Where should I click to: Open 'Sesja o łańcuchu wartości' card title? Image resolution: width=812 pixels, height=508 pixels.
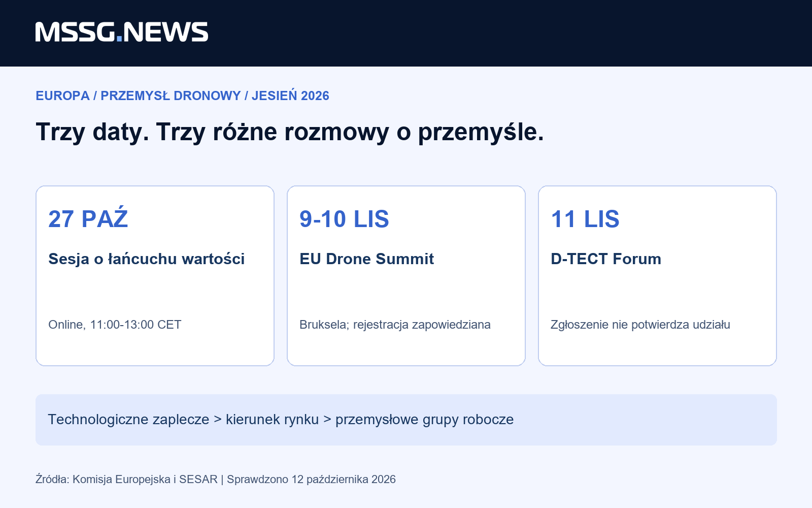point(146,259)
